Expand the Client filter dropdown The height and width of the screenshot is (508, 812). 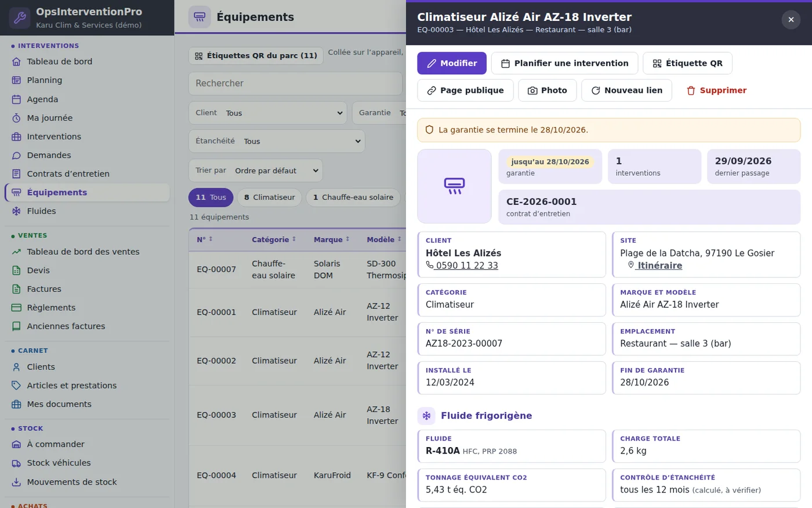[x=268, y=113]
